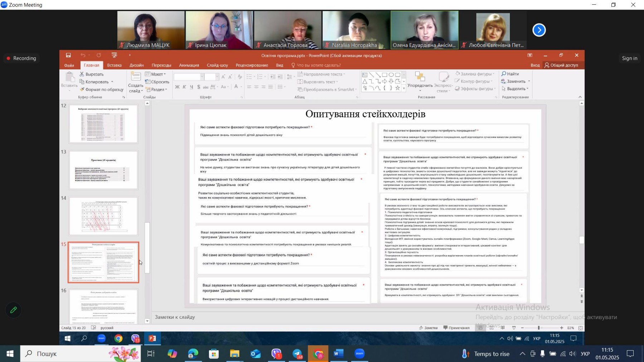This screenshot has height=362, width=644.
Task: Click the Найти search tool in ribbon
Action: click(x=510, y=74)
